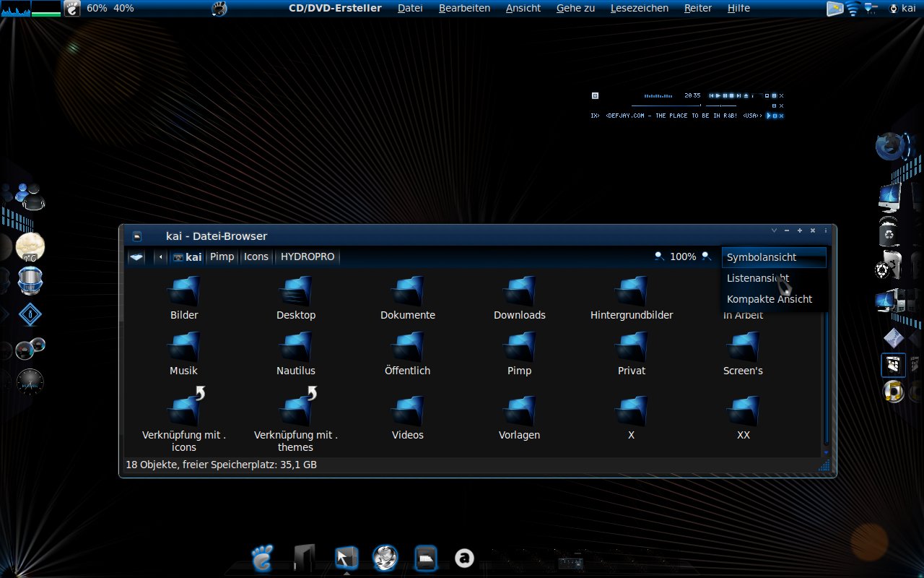Go to the HYDROPRO path button
The image size is (924, 578).
[x=308, y=256]
